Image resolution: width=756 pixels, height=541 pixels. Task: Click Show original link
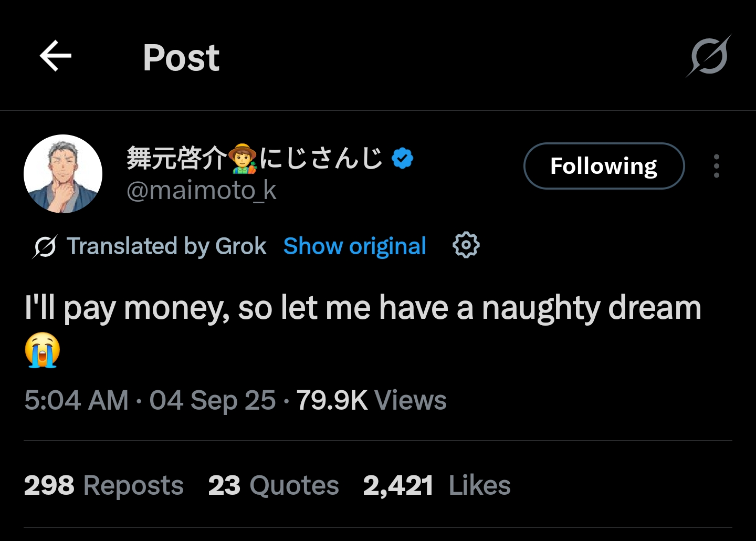click(355, 246)
